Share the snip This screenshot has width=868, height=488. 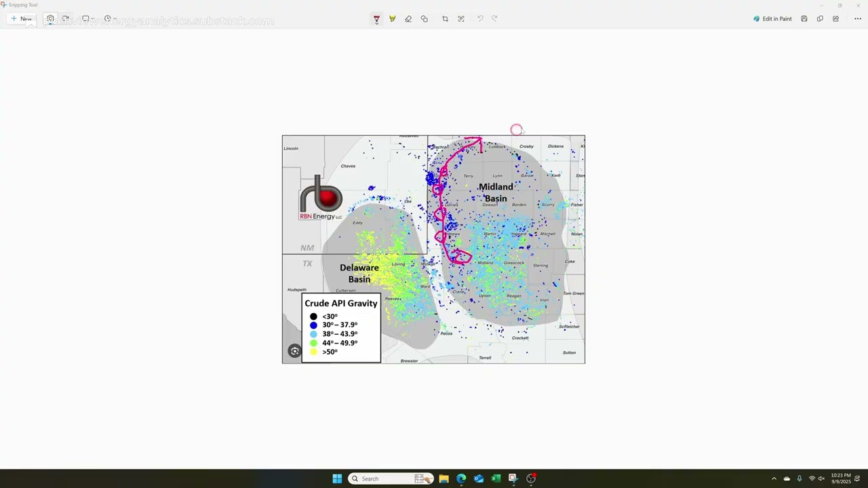[836, 19]
